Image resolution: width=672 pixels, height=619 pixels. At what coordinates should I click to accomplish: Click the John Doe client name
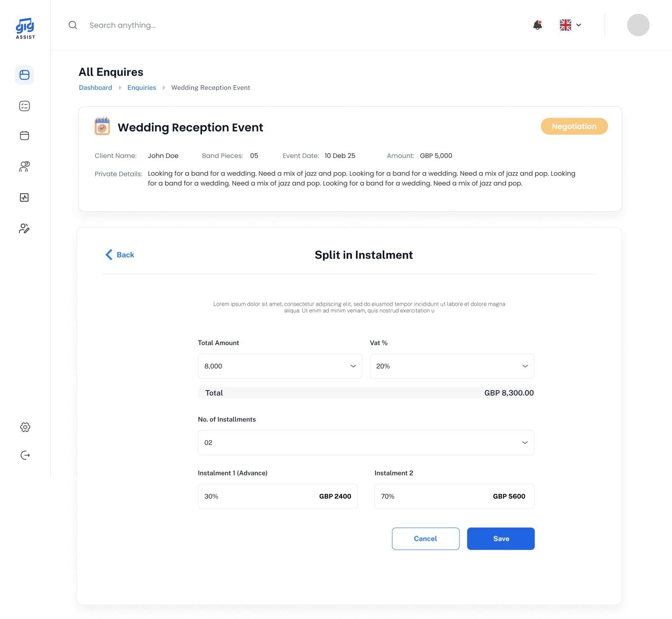163,156
